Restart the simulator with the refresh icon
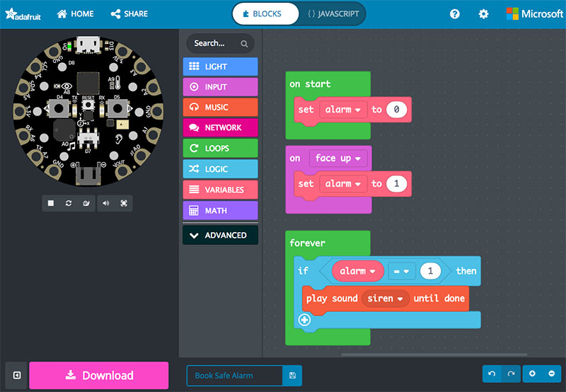The height and width of the screenshot is (392, 566). pos(69,203)
